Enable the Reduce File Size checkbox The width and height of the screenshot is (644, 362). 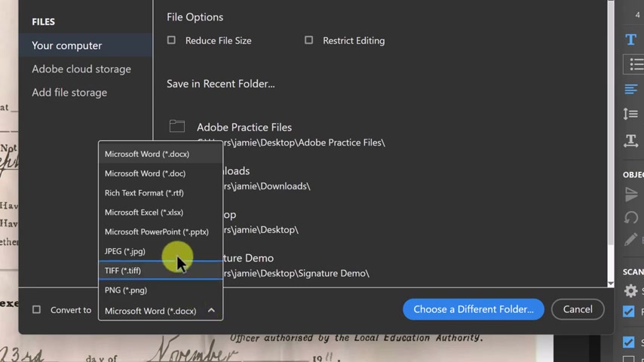(171, 40)
